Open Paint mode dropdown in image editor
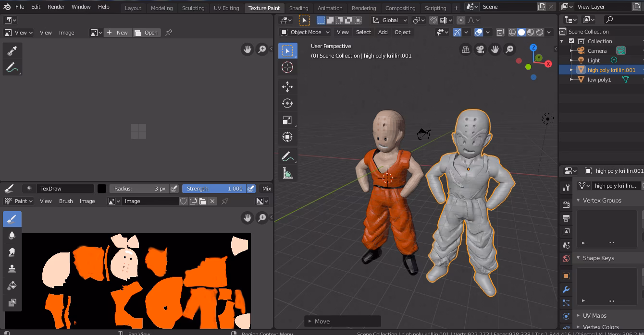This screenshot has height=335, width=644. [x=18, y=201]
